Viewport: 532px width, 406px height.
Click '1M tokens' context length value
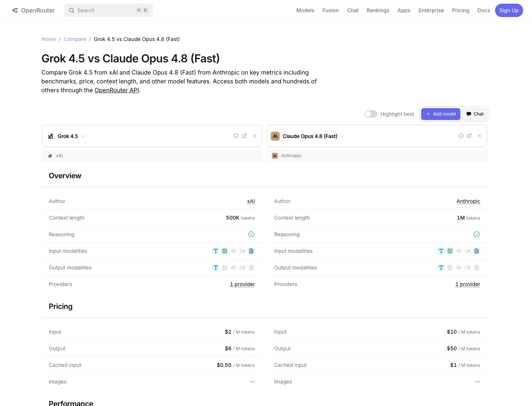[468, 218]
